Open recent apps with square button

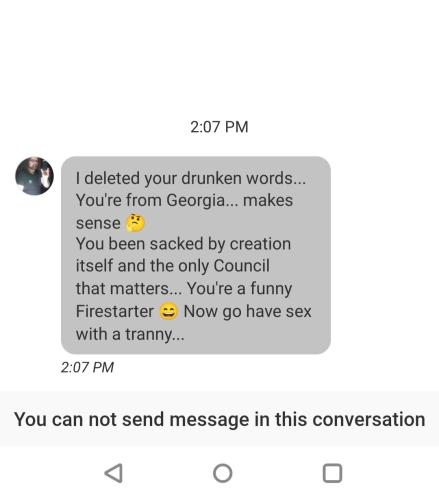(x=332, y=473)
